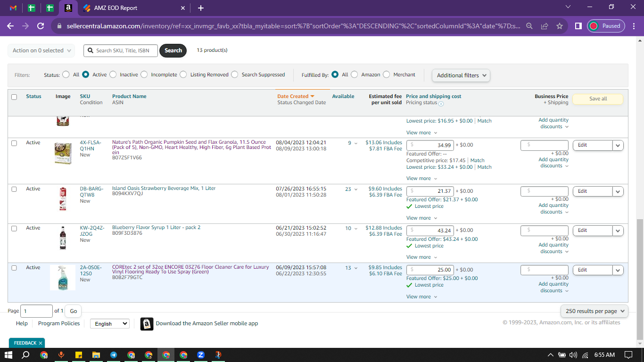644x362 pixels.
Task: Sort by the Date Created column
Action: click(296, 96)
